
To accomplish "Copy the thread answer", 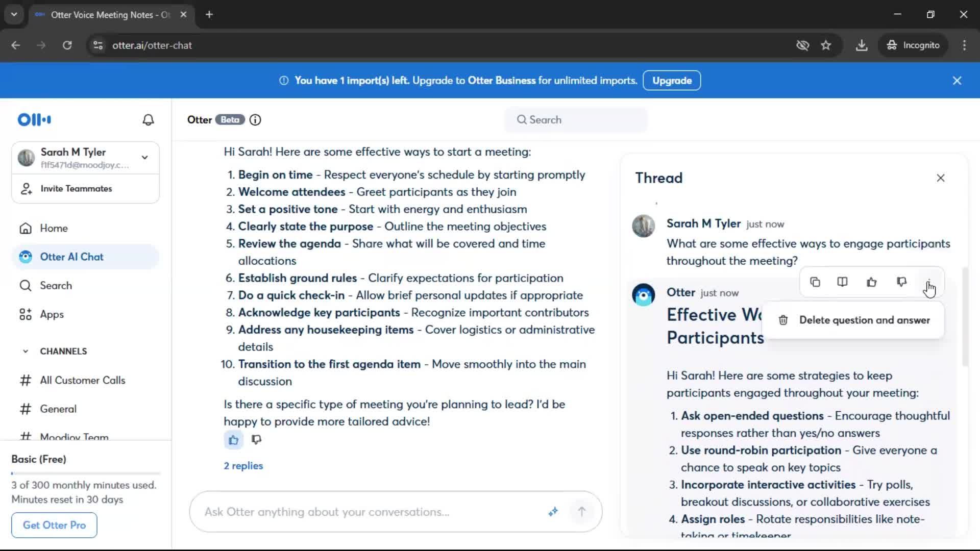I will click(x=815, y=282).
